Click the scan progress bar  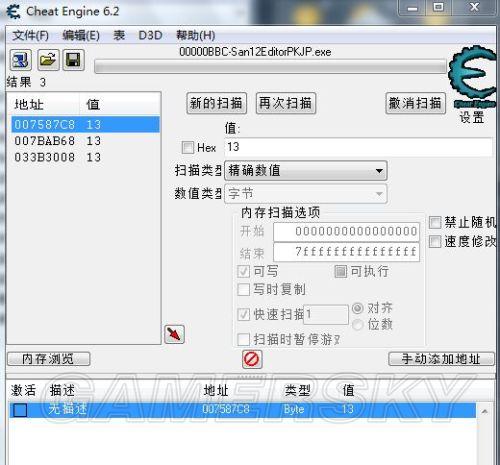pyautogui.click(x=270, y=66)
